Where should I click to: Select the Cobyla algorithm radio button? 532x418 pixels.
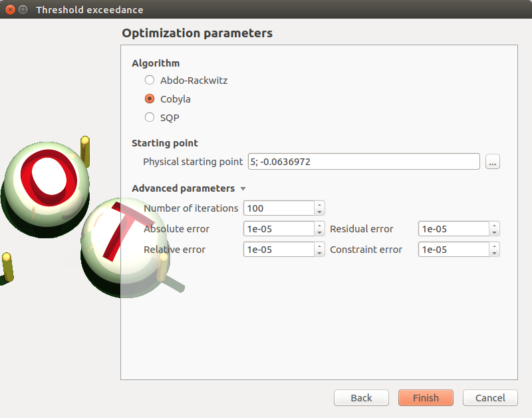(x=150, y=99)
